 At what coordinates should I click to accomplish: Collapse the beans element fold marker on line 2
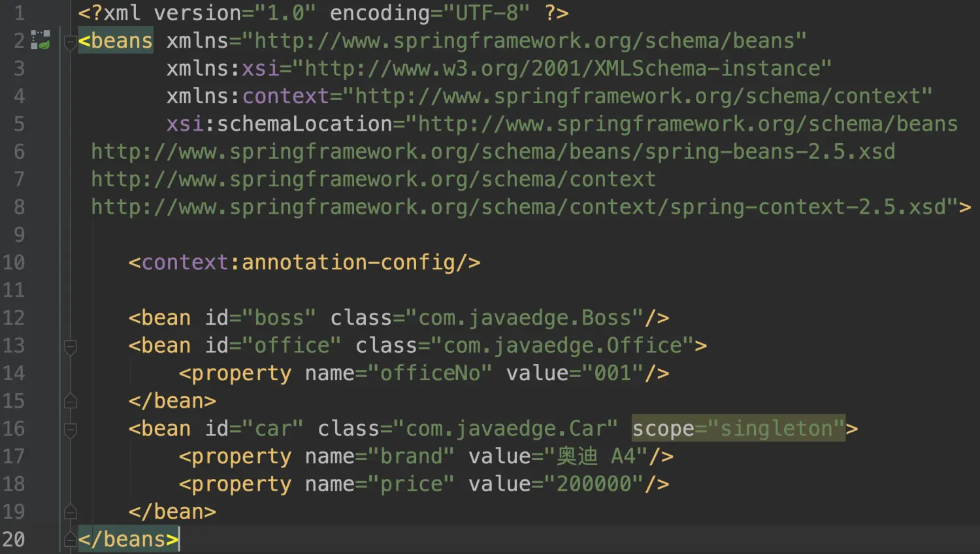pyautogui.click(x=71, y=43)
